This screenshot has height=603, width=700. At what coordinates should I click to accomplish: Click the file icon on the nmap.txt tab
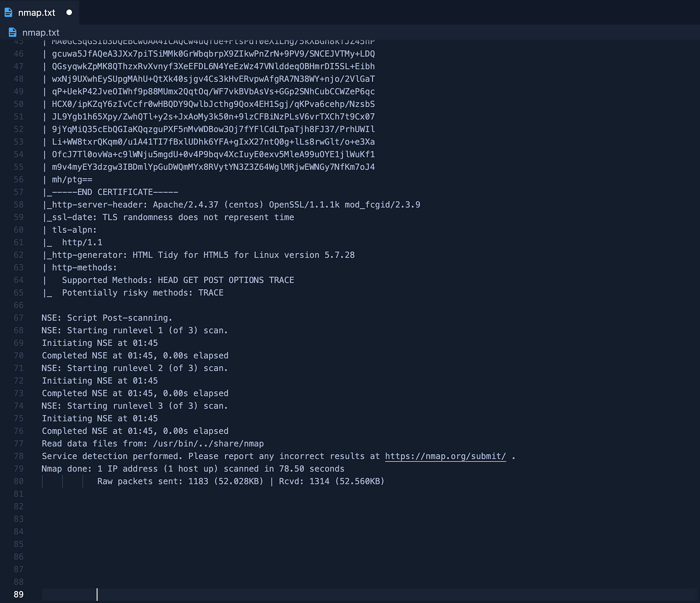[8, 12]
